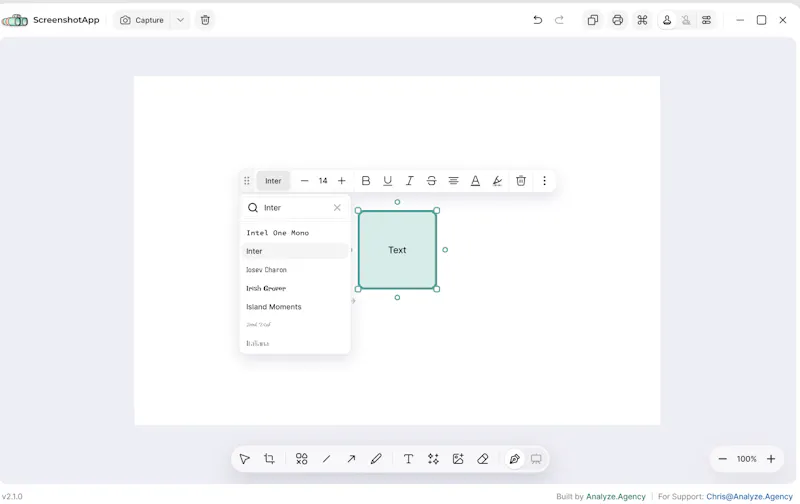Click the print icon
The image size is (800, 504).
(x=617, y=20)
